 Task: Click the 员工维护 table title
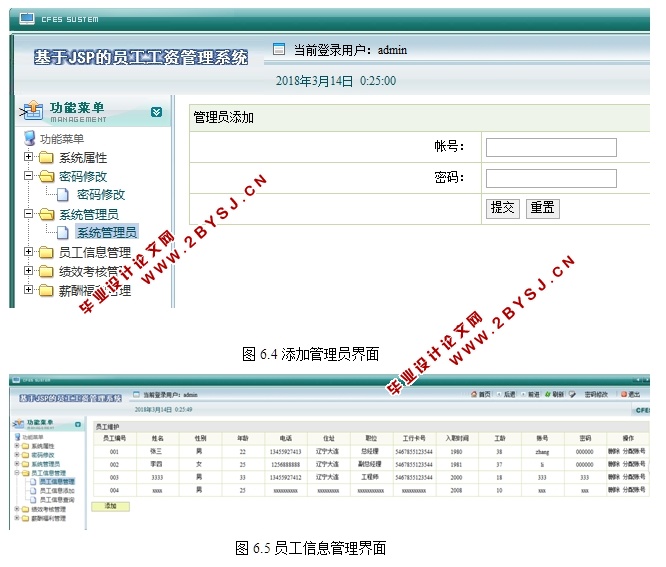tap(107, 427)
